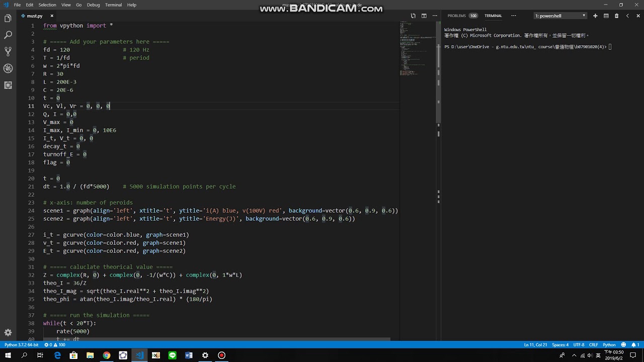Click the editor minimap code overview

tap(417, 48)
